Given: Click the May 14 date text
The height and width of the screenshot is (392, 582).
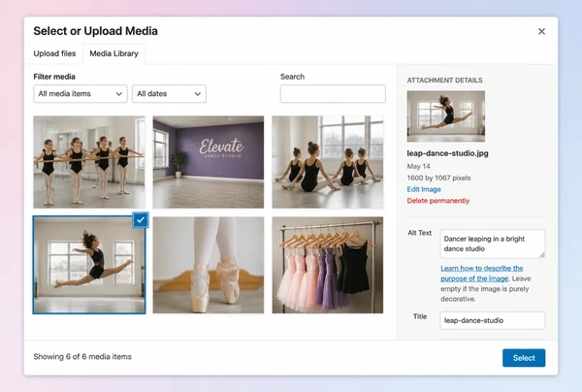Looking at the screenshot, I should click(418, 166).
